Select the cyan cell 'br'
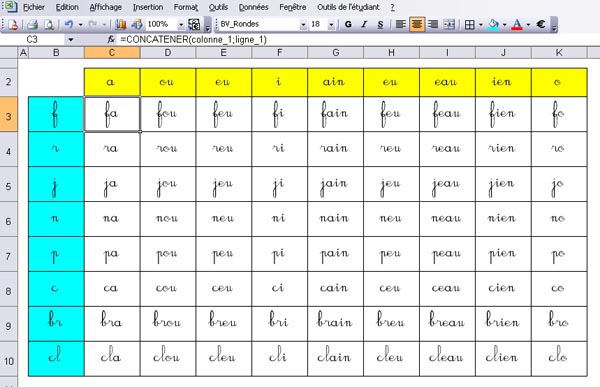The height and width of the screenshot is (387, 600). pos(56,324)
